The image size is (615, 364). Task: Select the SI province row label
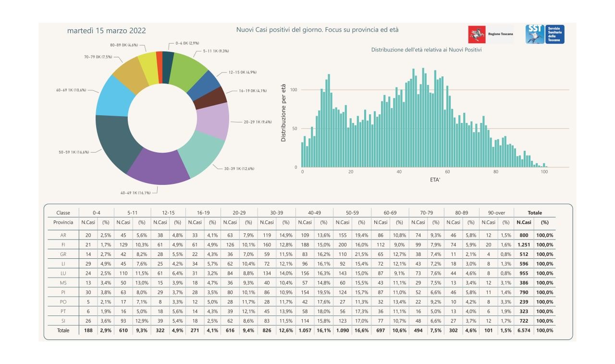(63, 321)
